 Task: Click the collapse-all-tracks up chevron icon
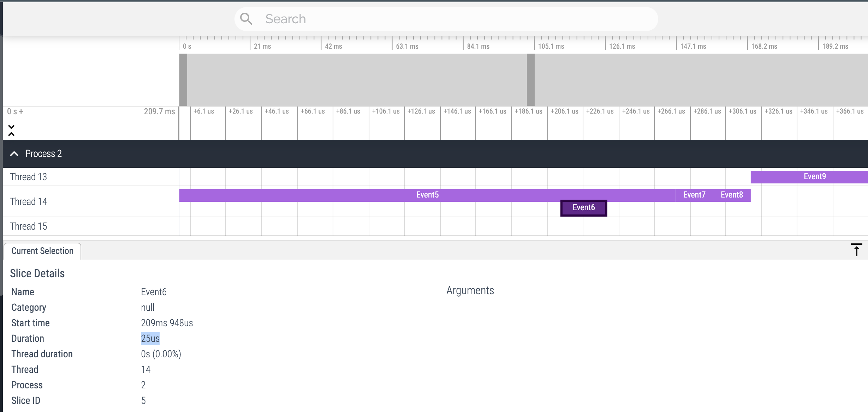(12, 134)
